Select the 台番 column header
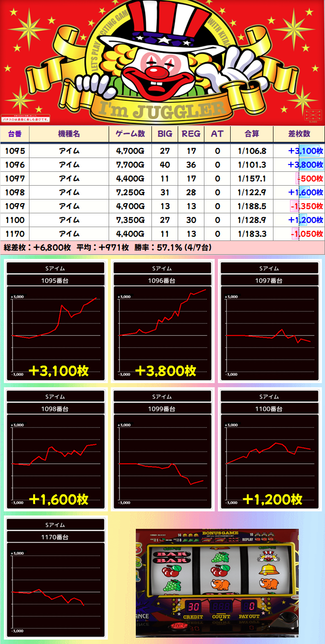Screen dimensions: 325x644 (x=14, y=134)
